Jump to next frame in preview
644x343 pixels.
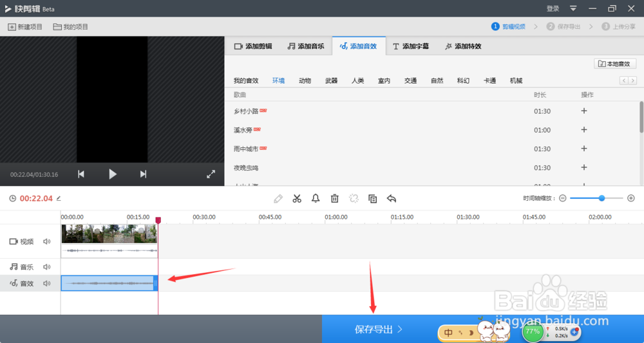143,174
